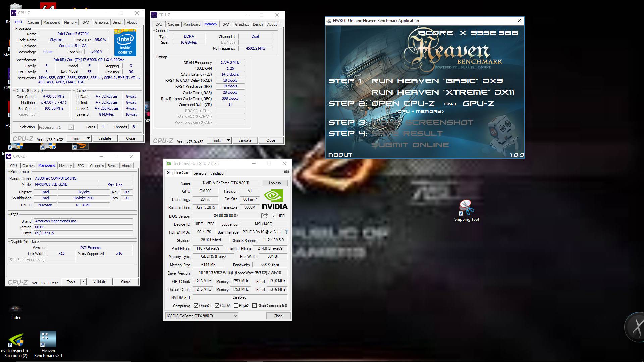Viewport: 644px width, 362px height.
Task: Click the motherboard model MAXIMUS VIII GENE field
Action: tap(66, 185)
